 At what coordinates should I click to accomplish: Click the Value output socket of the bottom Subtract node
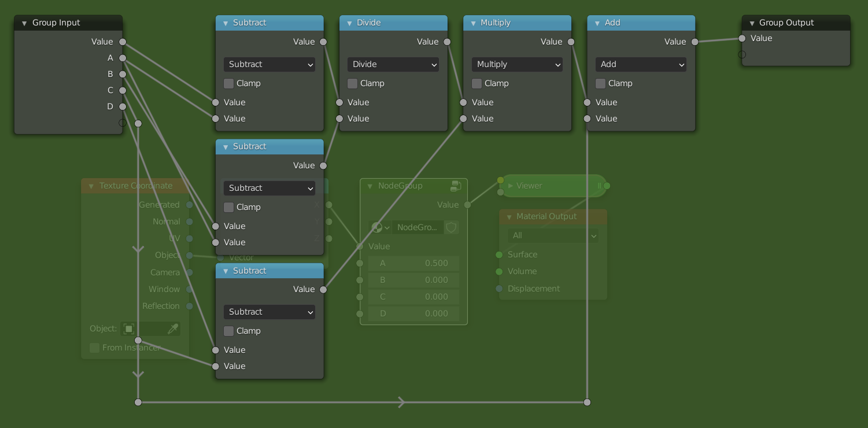[x=323, y=289]
